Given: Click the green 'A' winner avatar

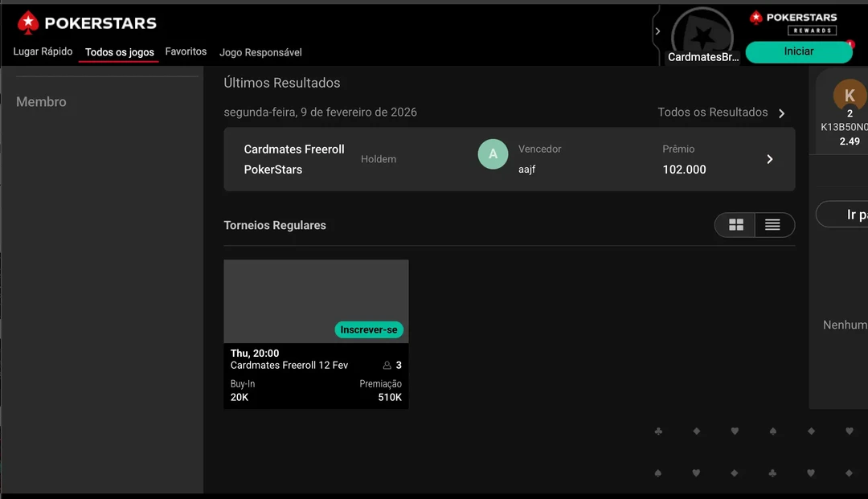Looking at the screenshot, I should [493, 154].
